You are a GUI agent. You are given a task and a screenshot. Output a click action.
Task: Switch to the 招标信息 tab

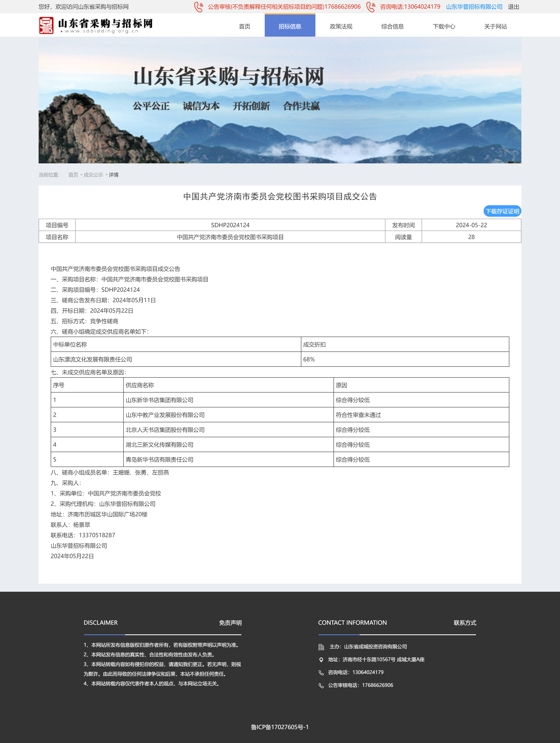coord(290,26)
